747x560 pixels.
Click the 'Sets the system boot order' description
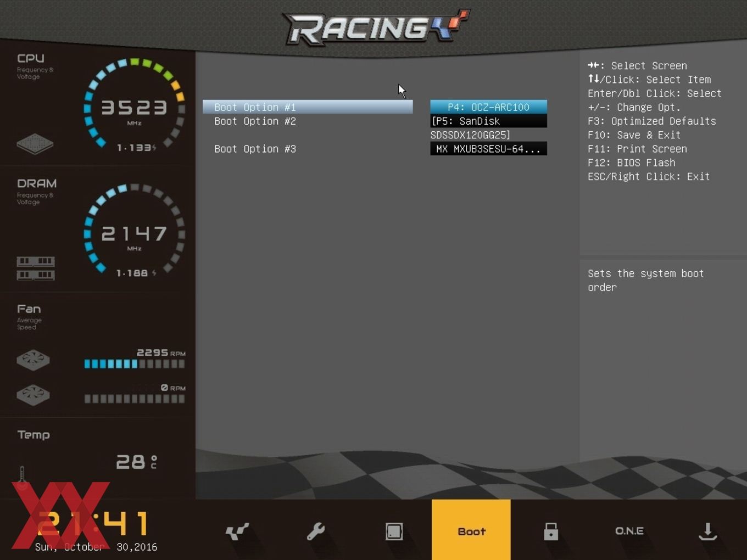click(646, 280)
